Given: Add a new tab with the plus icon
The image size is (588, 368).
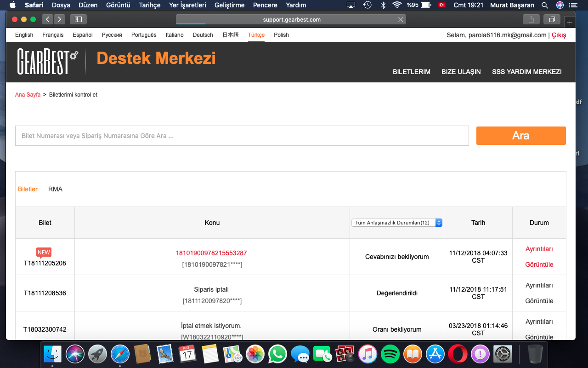Looking at the screenshot, I should pos(570,22).
